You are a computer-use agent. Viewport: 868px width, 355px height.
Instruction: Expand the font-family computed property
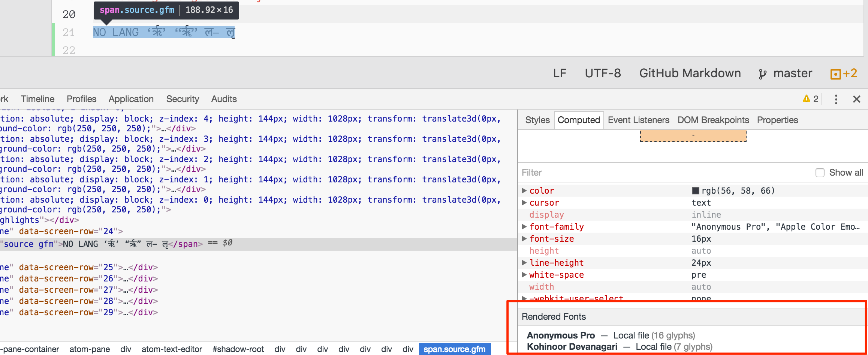click(524, 227)
